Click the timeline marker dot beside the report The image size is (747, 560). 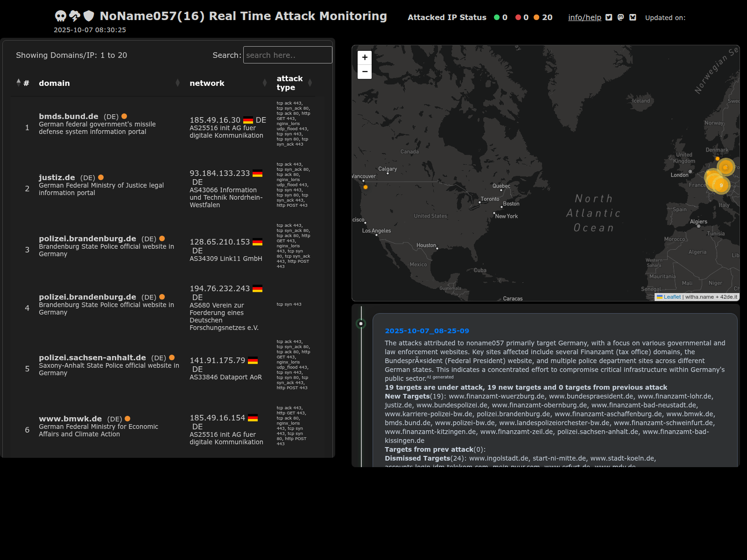pyautogui.click(x=361, y=323)
